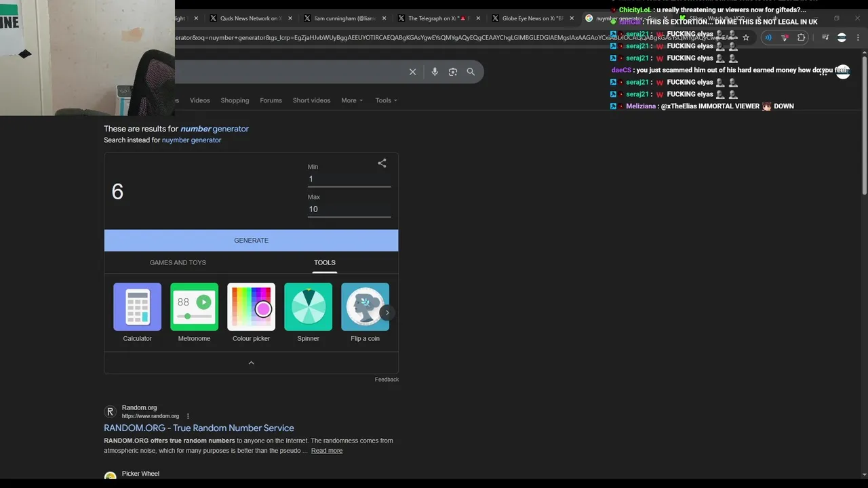
Task: Filter results by Shopping
Action: [235, 100]
